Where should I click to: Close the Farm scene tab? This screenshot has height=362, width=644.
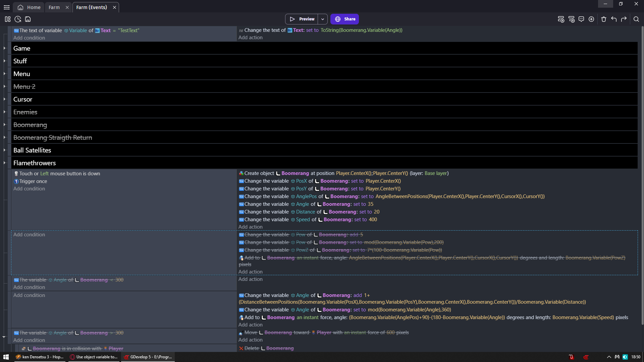[67, 7]
